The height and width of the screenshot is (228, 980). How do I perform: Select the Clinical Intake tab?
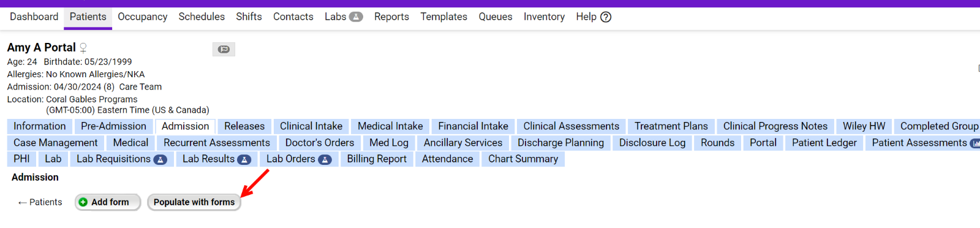pyautogui.click(x=311, y=126)
